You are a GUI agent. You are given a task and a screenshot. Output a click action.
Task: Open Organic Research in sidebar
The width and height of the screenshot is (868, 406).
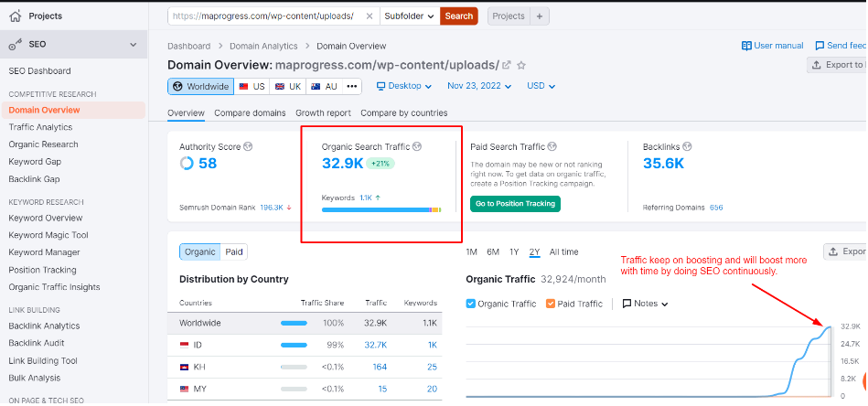point(43,144)
